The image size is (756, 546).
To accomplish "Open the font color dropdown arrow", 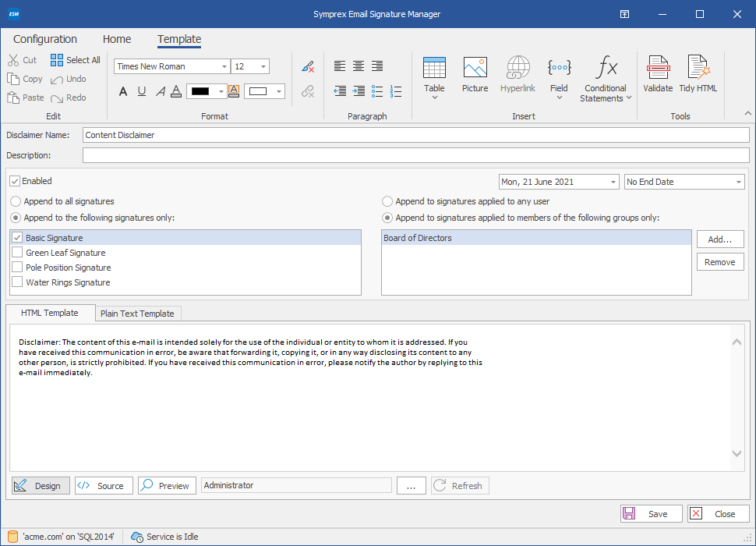I will 221,91.
